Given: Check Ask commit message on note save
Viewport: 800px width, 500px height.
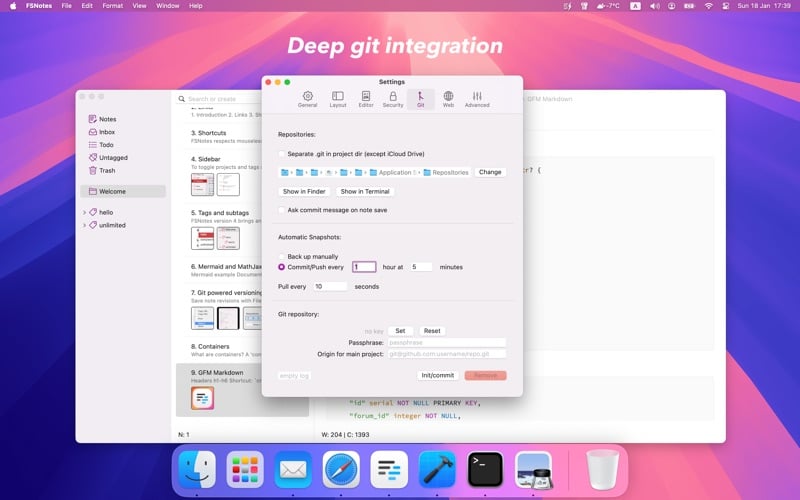Looking at the screenshot, I should pos(282,210).
